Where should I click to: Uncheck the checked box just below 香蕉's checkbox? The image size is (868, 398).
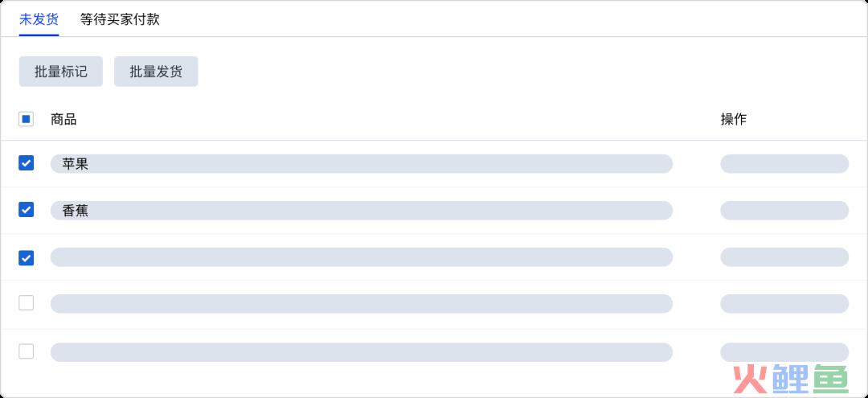pos(26,258)
